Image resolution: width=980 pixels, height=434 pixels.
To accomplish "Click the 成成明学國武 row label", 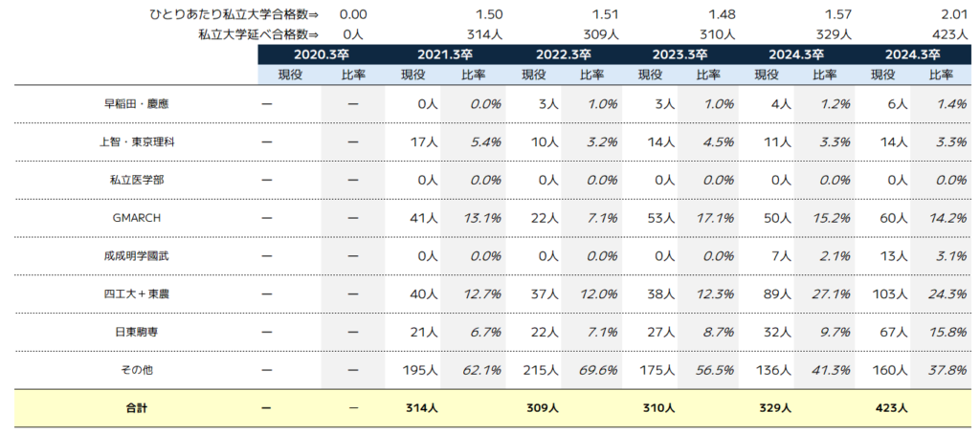I will (x=136, y=256).
